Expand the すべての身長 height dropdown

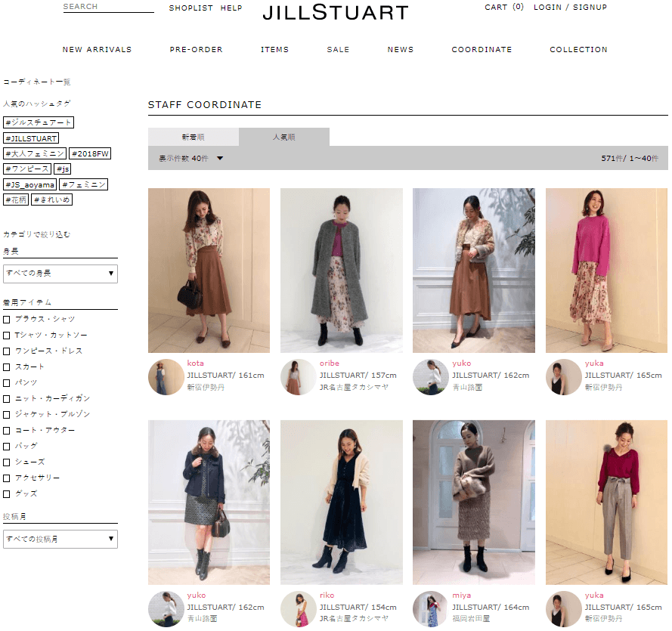pyautogui.click(x=60, y=273)
